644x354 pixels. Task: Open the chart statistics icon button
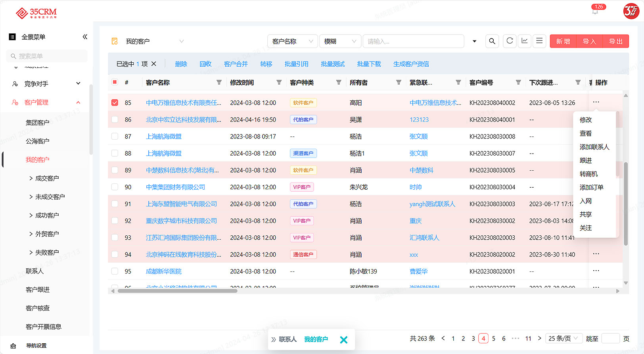pos(525,41)
